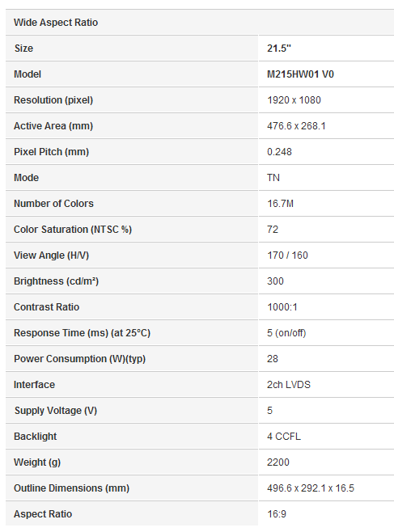Viewport: 394px width, 532px height.
Task: Select the Size row label
Action: pos(23,49)
